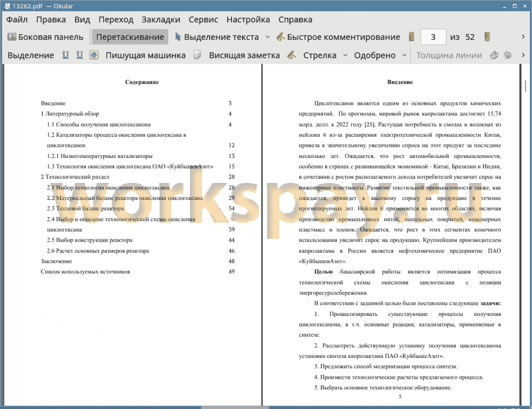Click '5. Выбрать основное технологическое оборудование' line
The width and height of the screenshot is (532, 409).
pyautogui.click(x=383, y=388)
